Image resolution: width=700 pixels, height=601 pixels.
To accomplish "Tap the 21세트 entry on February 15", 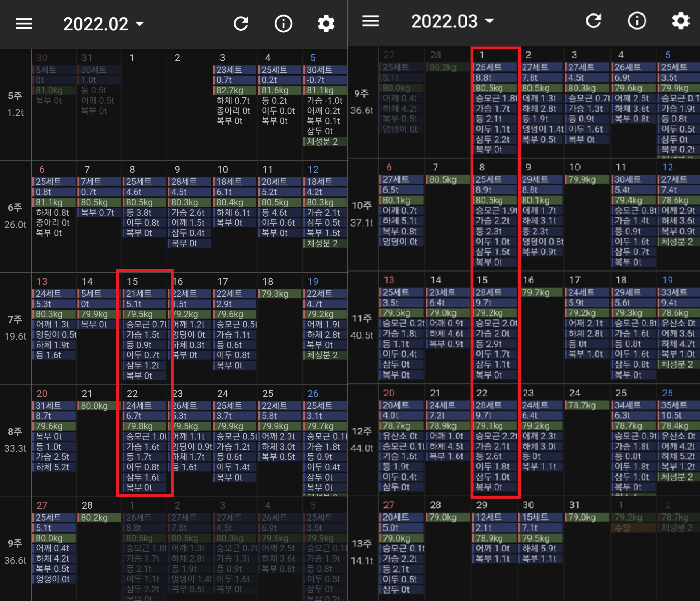I will 145,294.
